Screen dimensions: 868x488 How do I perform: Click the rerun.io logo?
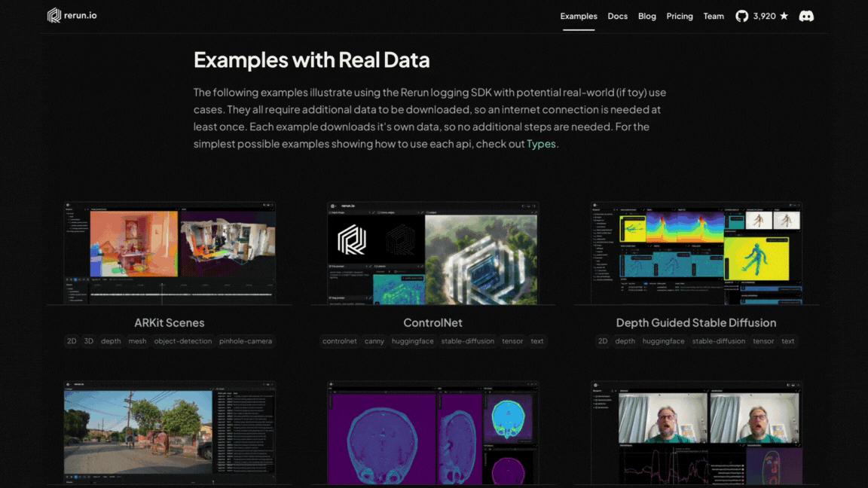pyautogui.click(x=72, y=16)
